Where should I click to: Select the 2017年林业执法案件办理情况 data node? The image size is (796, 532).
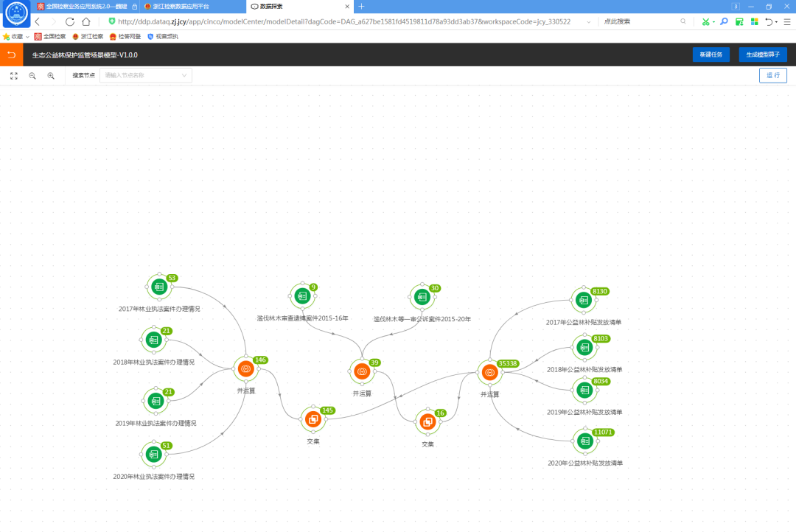pyautogui.click(x=158, y=287)
